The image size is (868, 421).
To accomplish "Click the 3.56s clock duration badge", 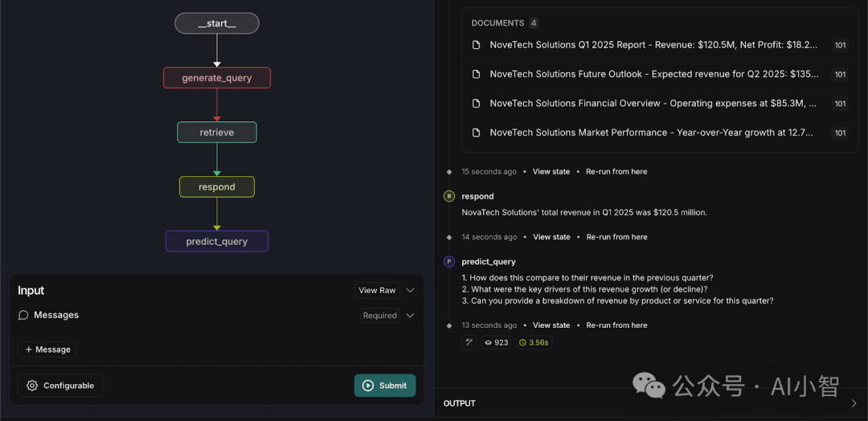I will [534, 342].
